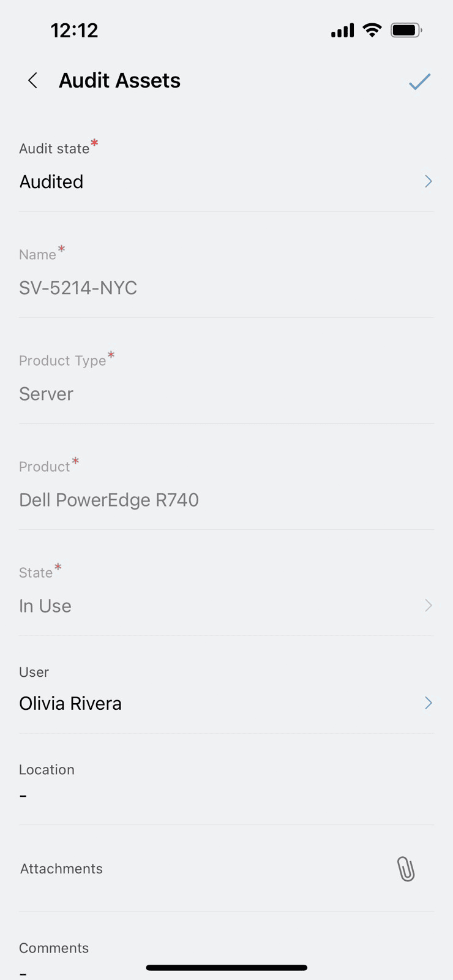Tap the Attachments row label
This screenshot has height=980, width=453.
[x=61, y=869]
